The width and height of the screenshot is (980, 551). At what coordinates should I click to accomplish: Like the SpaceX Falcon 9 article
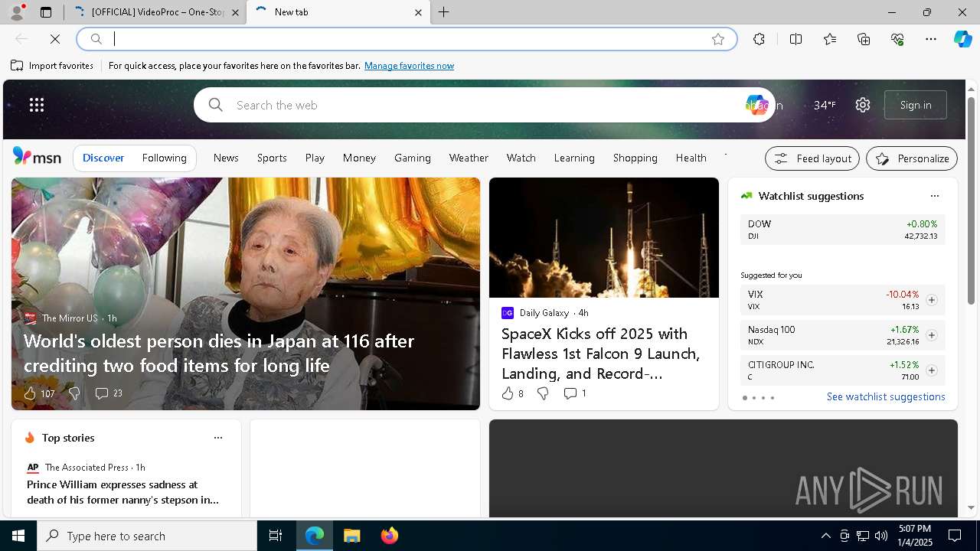508,393
